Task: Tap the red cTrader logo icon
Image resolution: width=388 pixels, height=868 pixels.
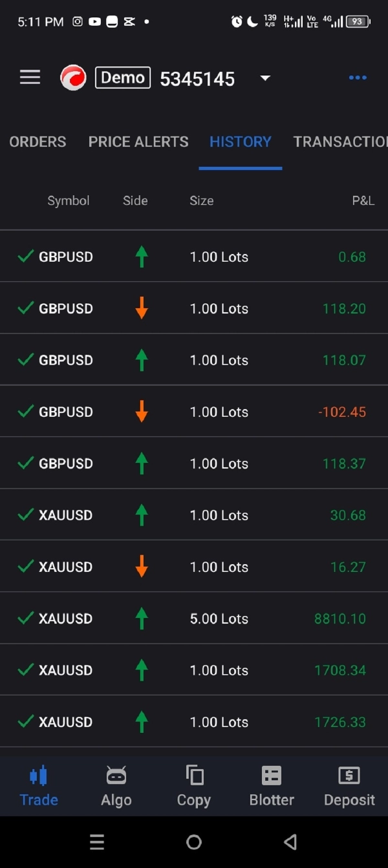Action: coord(73,78)
